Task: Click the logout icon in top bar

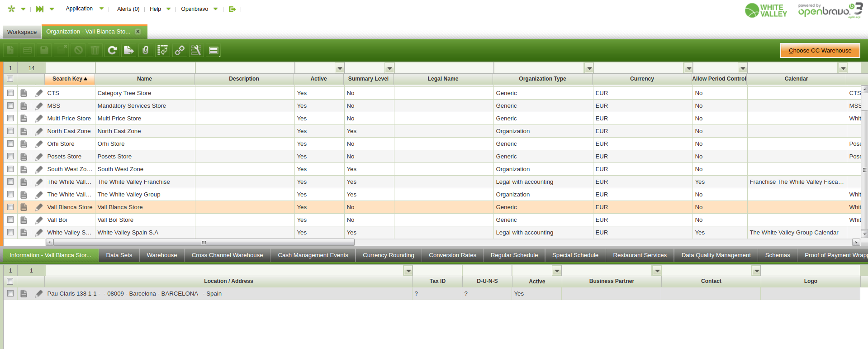Action: click(232, 9)
